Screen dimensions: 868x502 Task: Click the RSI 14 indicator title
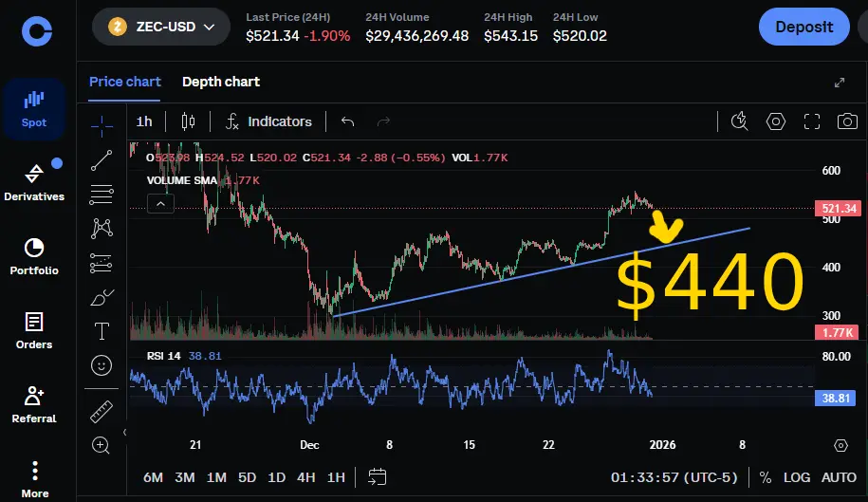164,356
